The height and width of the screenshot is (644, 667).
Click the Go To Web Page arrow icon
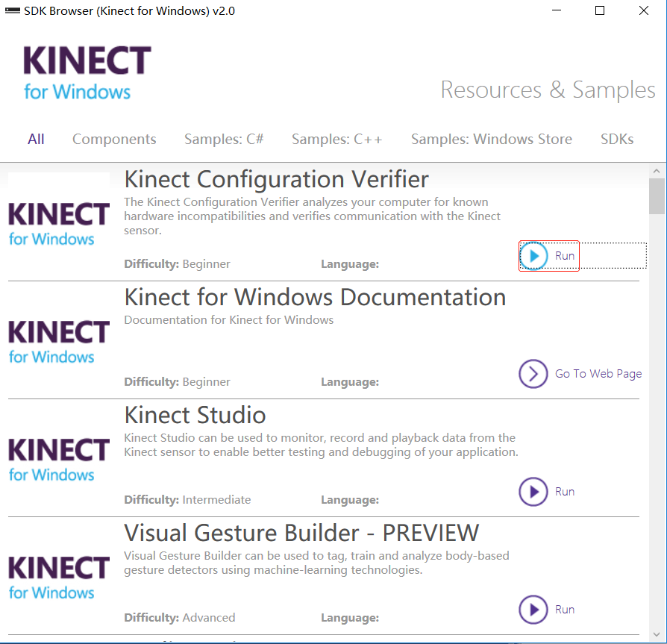point(533,374)
